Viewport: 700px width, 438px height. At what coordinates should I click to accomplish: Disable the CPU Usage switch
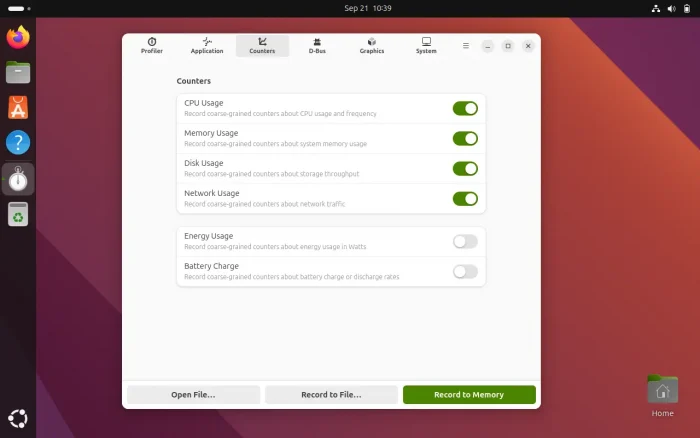pos(465,108)
